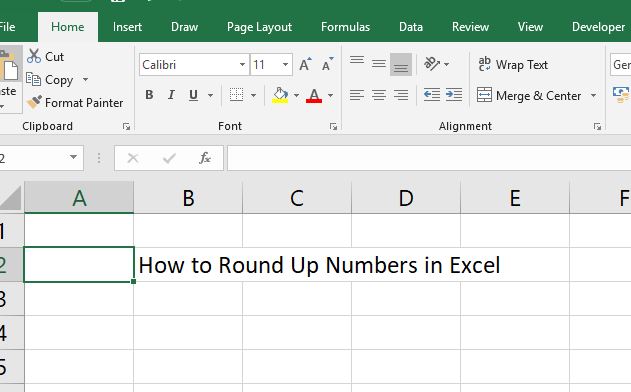This screenshot has height=392, width=631.
Task: Decrease indent icon
Action: tap(432, 95)
